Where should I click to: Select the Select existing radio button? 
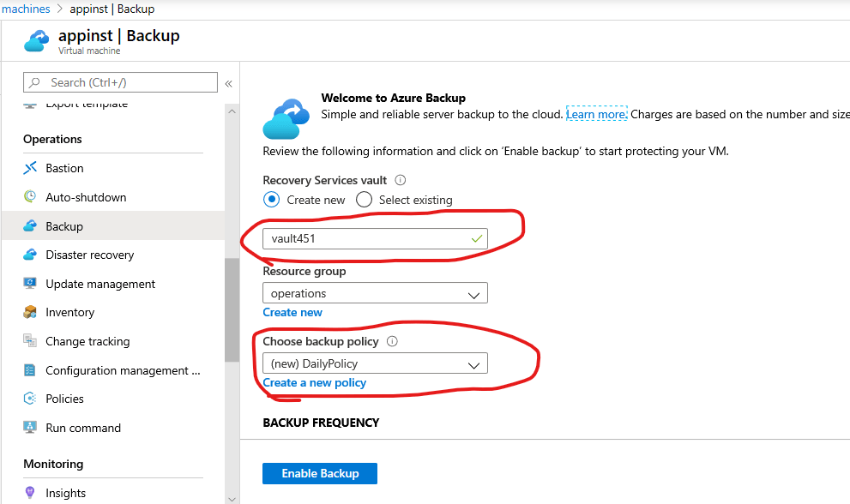point(364,200)
